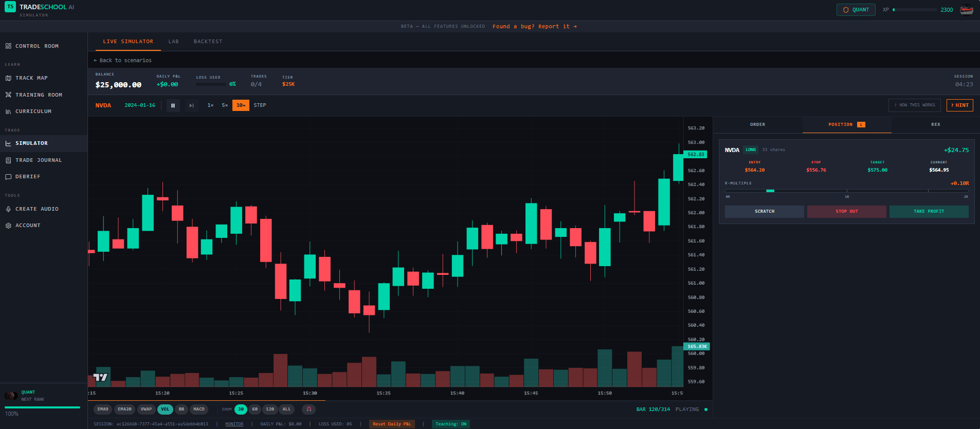Set chart zoom to 60 bars
980x429 pixels.
point(255,409)
